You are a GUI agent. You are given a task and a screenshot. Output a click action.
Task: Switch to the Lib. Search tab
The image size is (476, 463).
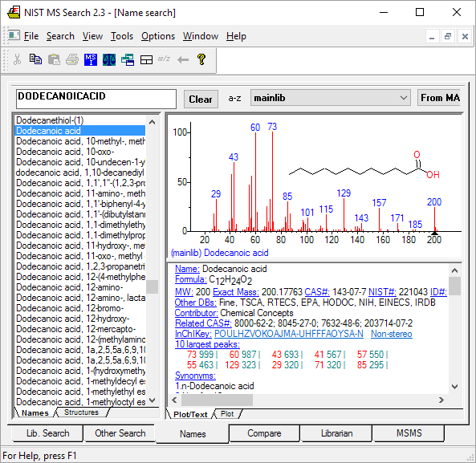[x=47, y=433]
